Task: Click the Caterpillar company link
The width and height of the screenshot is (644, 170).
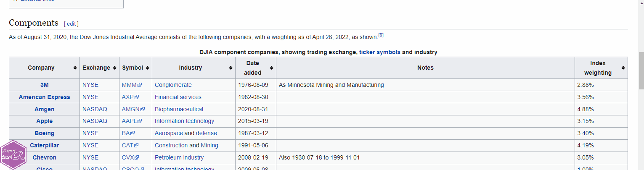Action: click(44, 145)
